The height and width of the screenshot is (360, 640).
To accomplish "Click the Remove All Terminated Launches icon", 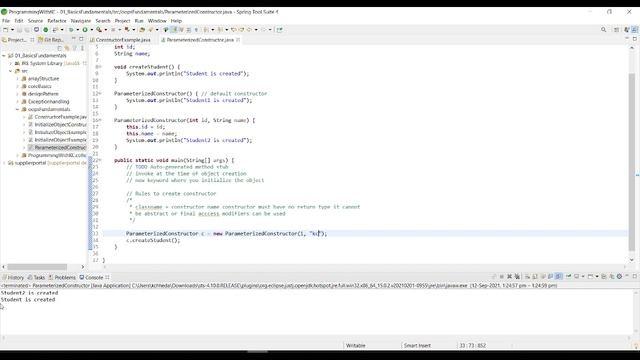I will pos(517,276).
